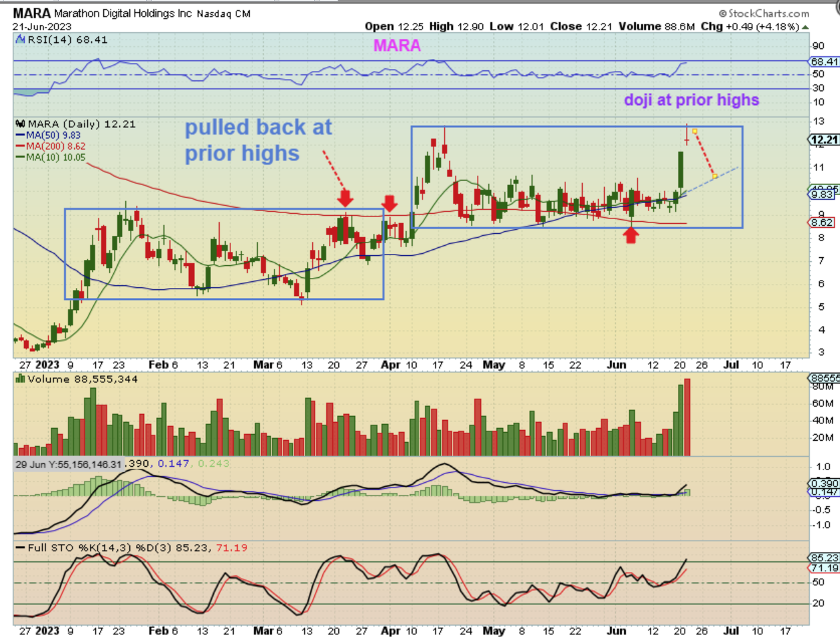This screenshot has height=637, width=840.
Task: Click the 8.62 MA(200) tag on right axis
Action: 821,224
